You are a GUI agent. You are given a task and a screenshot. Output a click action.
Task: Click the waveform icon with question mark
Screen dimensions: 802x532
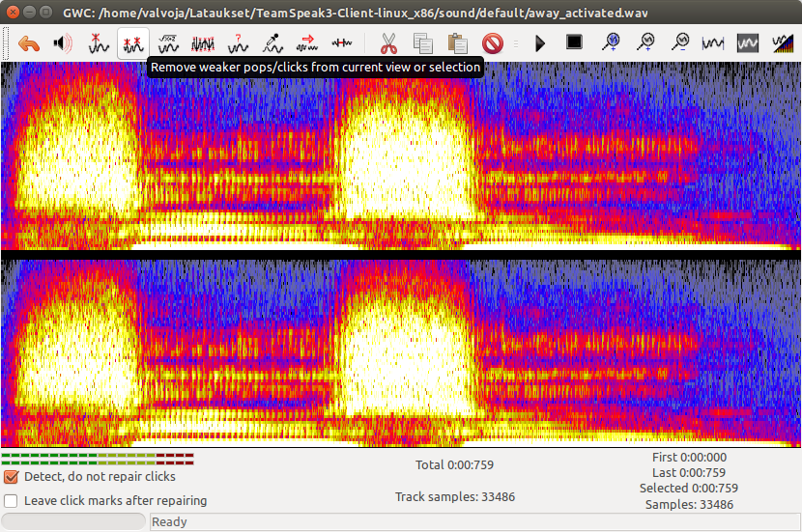point(238,43)
